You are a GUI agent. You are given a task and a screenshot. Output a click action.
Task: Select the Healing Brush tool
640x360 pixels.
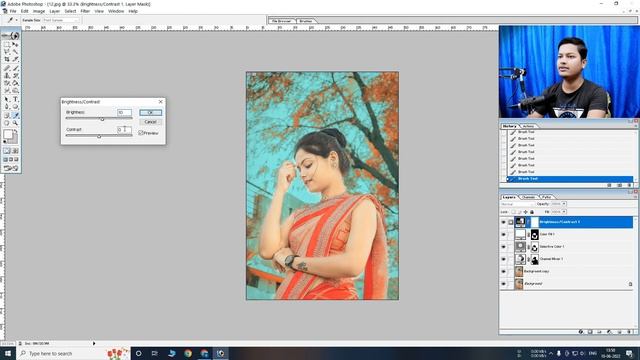point(7,68)
